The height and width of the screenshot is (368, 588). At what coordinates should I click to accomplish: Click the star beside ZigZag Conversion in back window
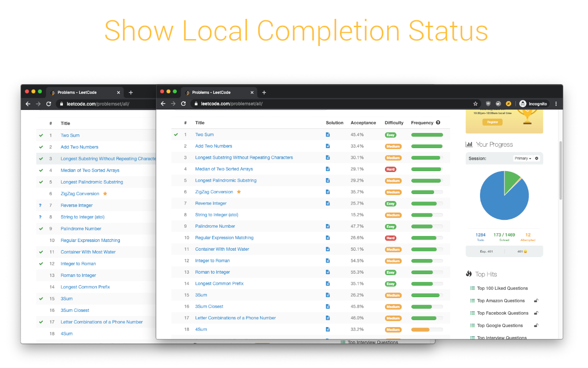105,194
